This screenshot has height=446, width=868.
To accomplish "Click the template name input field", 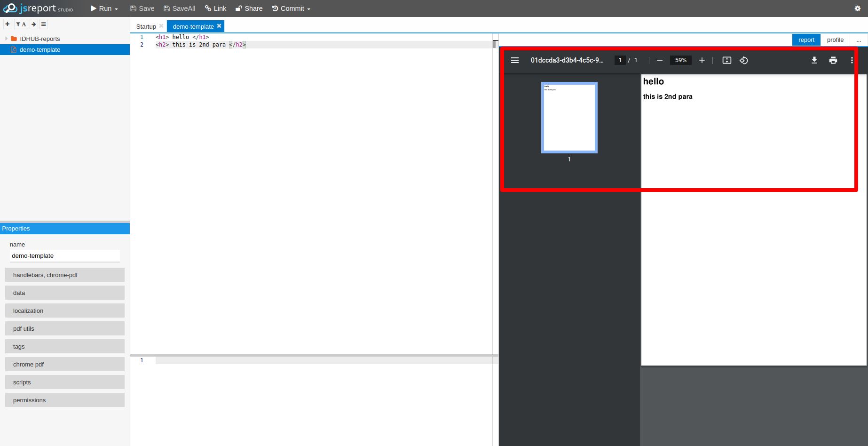I will (x=65, y=256).
